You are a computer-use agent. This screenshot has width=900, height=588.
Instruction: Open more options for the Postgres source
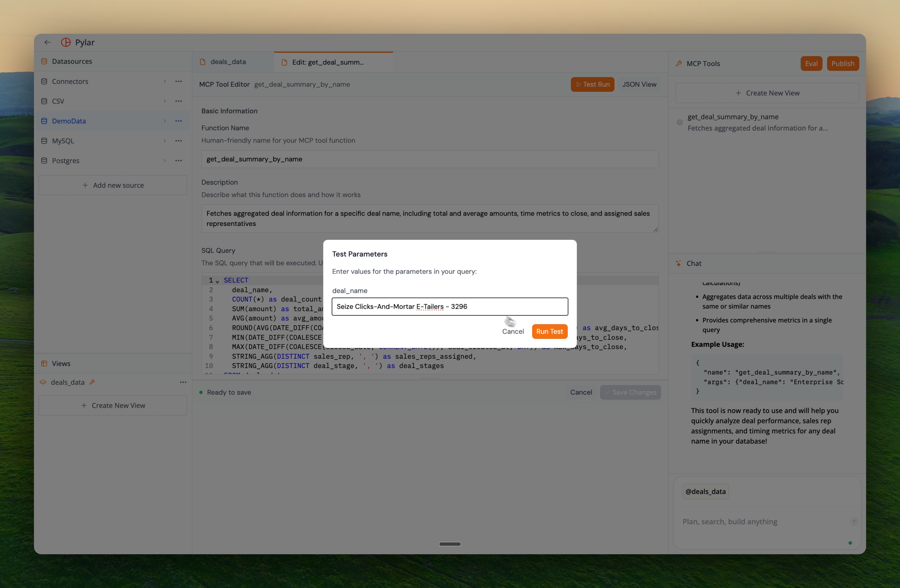click(x=179, y=161)
